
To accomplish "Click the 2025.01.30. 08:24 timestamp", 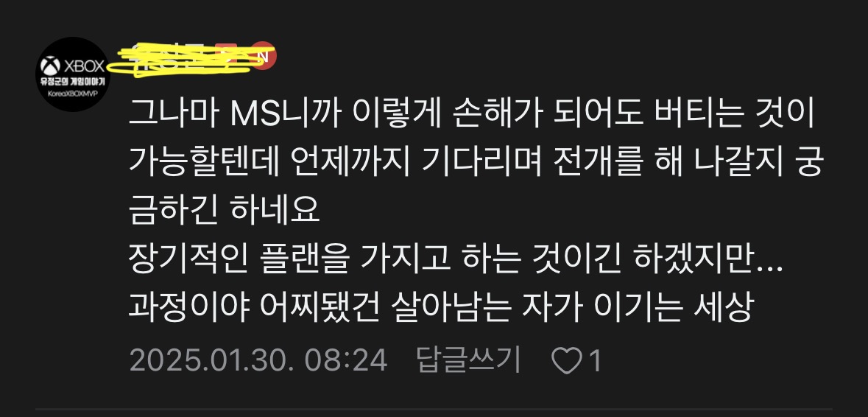I will point(258,362).
